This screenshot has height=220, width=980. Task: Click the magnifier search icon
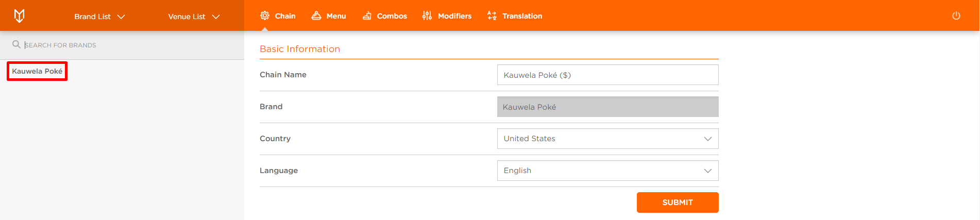(16, 44)
